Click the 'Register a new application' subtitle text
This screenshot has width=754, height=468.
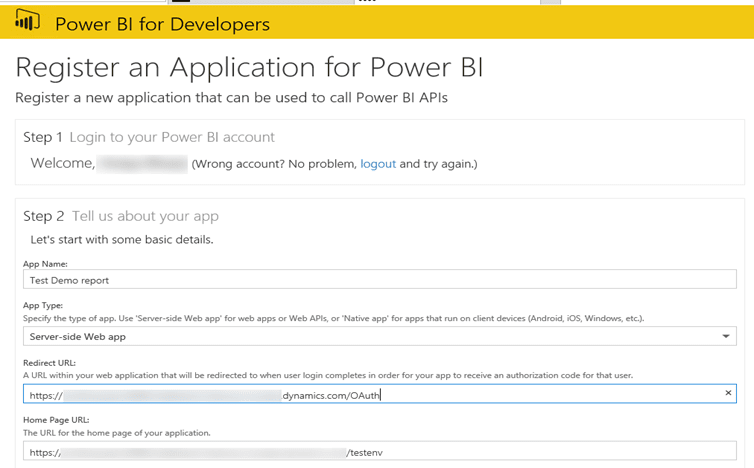pyautogui.click(x=231, y=98)
